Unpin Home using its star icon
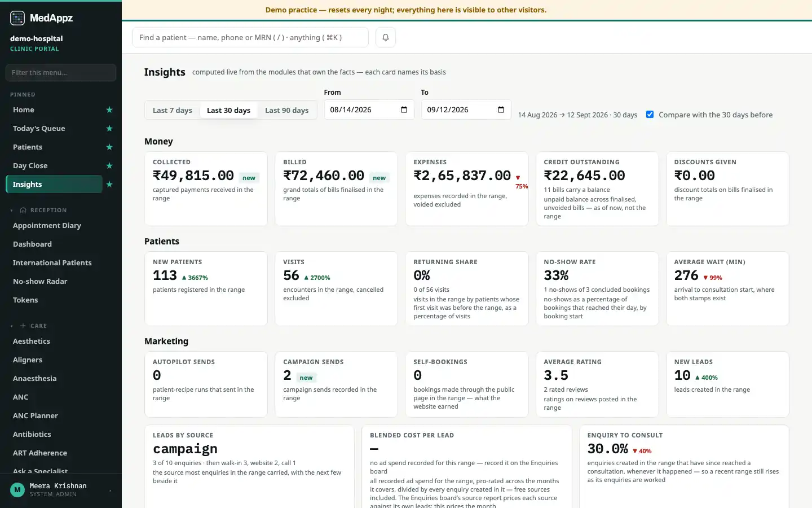The height and width of the screenshot is (508, 812). [x=109, y=110]
